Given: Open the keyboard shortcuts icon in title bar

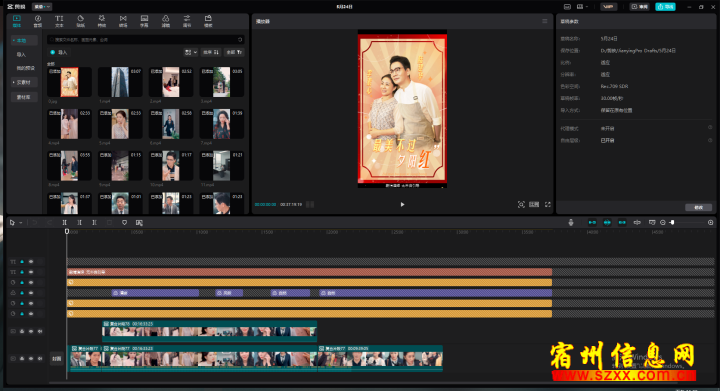Looking at the screenshot, I should click(x=567, y=7).
